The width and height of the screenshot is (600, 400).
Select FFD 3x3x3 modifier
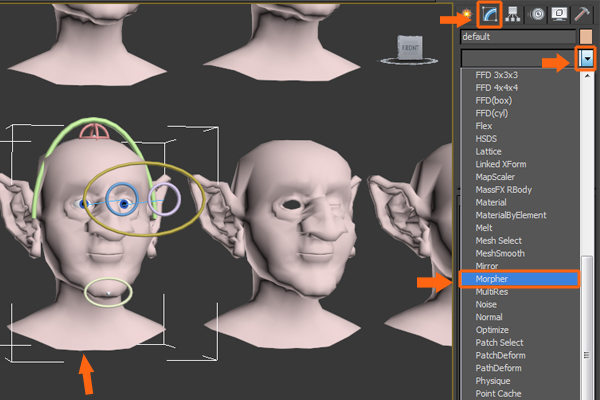coord(496,75)
